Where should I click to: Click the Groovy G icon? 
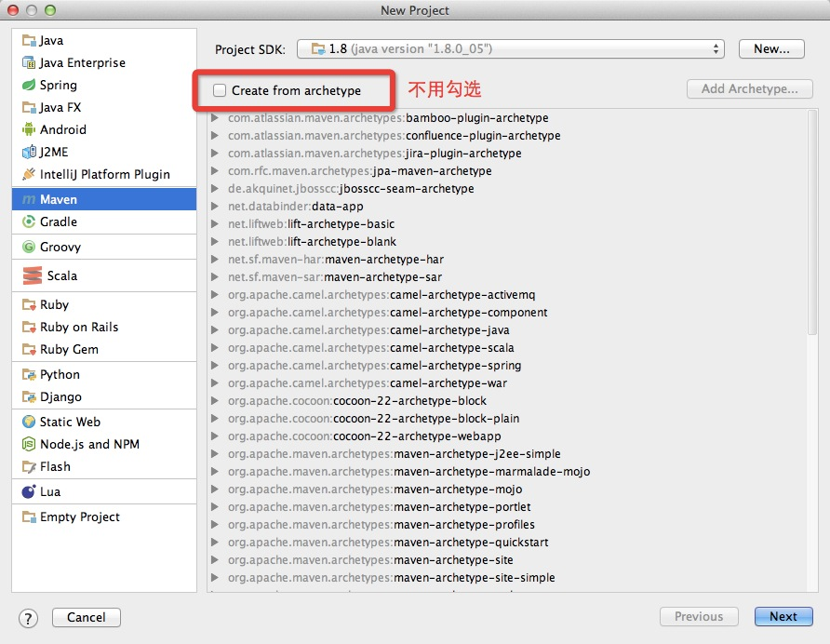(29, 247)
